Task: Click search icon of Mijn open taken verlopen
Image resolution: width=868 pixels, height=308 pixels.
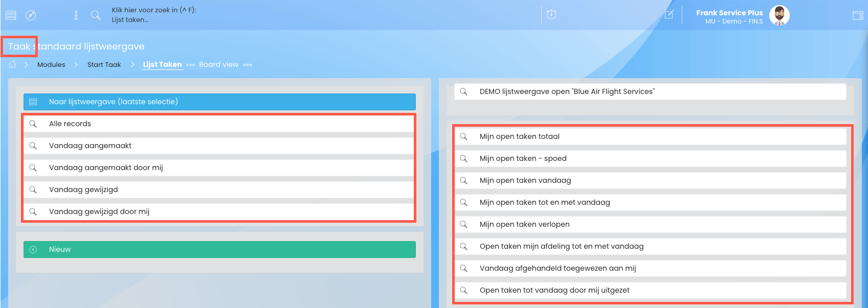Action: 463,224
